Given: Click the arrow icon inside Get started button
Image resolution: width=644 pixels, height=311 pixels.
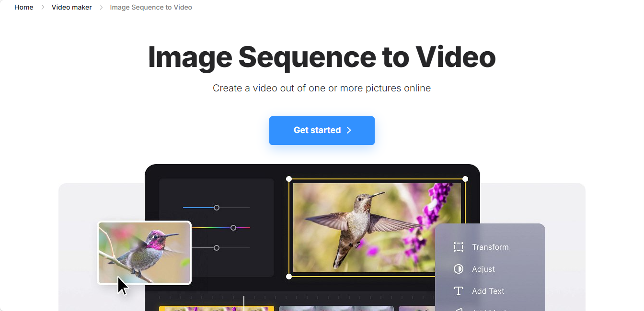Looking at the screenshot, I should (x=349, y=130).
